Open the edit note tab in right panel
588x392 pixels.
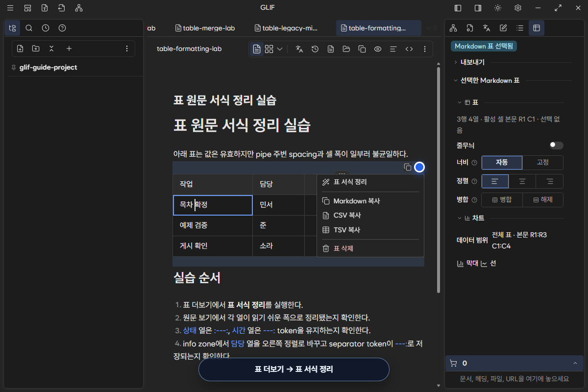[503, 28]
